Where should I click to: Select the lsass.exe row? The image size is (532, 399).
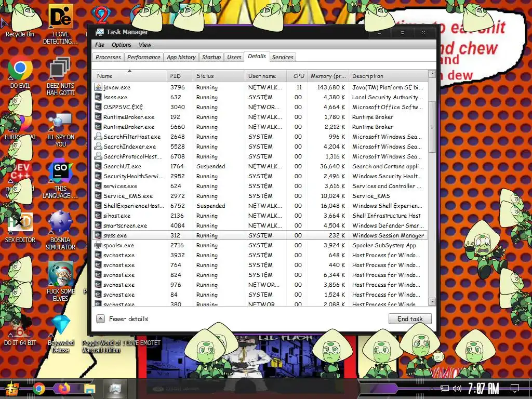coord(260,97)
